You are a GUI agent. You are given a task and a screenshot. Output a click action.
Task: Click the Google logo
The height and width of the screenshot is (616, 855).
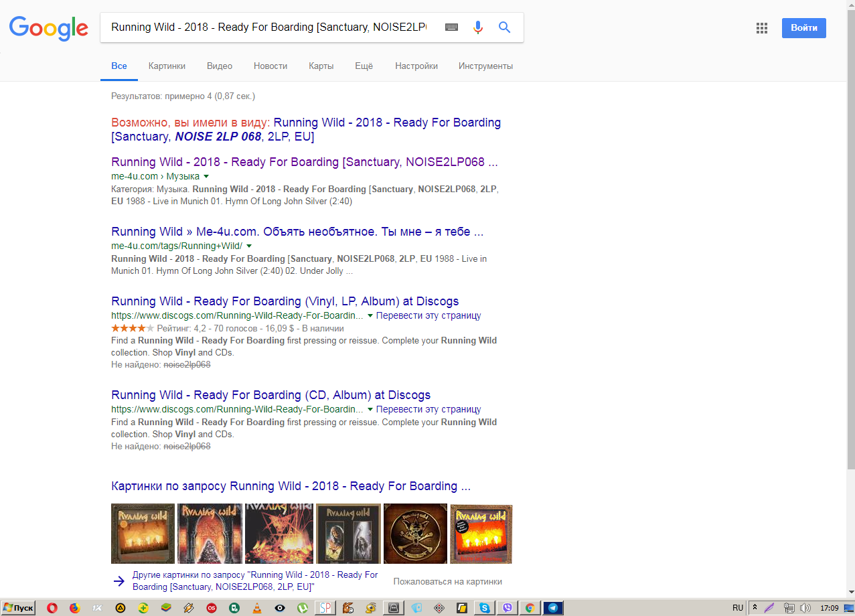pos(48,27)
